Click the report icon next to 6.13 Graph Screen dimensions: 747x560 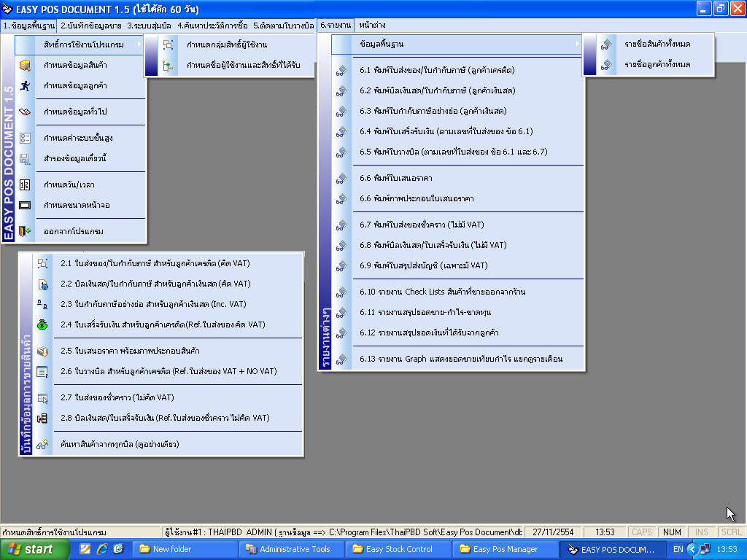pos(341,359)
